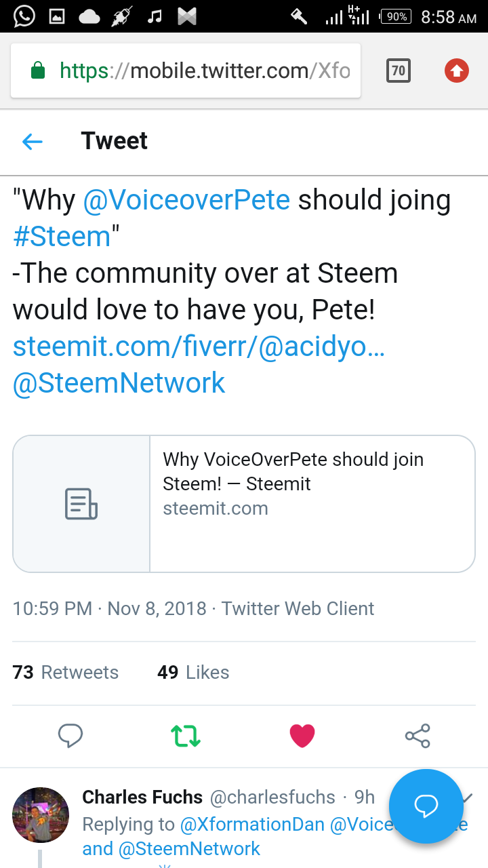
Task: Tap the green padlock site security icon
Action: click(x=38, y=71)
